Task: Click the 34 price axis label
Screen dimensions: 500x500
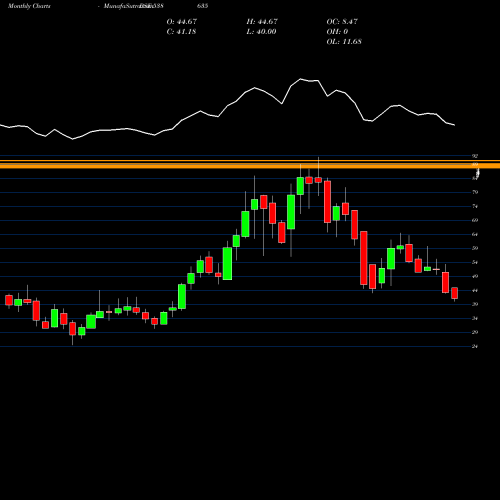Action: tap(475, 318)
